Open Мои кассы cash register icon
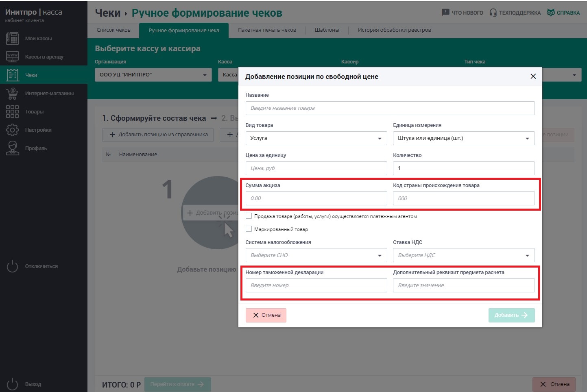Viewport: 587px width, 392px height. click(x=12, y=38)
